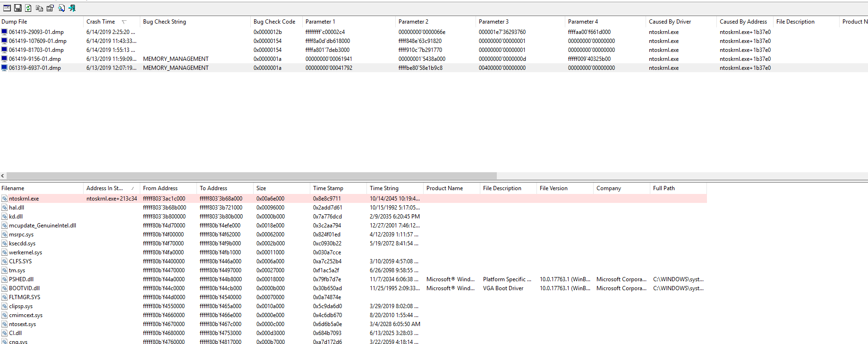Click the Parameter 2 column header

435,22
